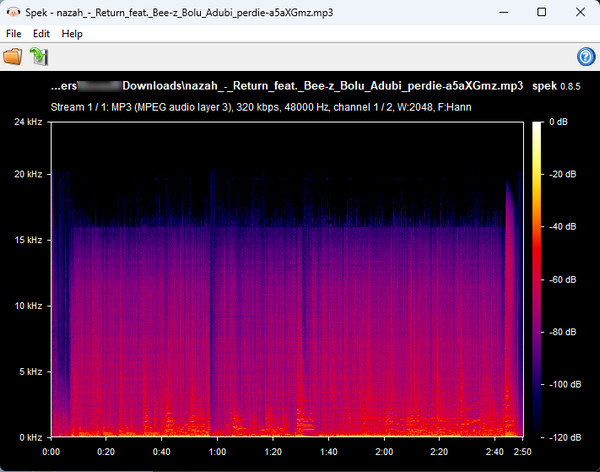The image size is (600, 472).
Task: Click the 1:20 time axis label
Action: (x=273, y=452)
